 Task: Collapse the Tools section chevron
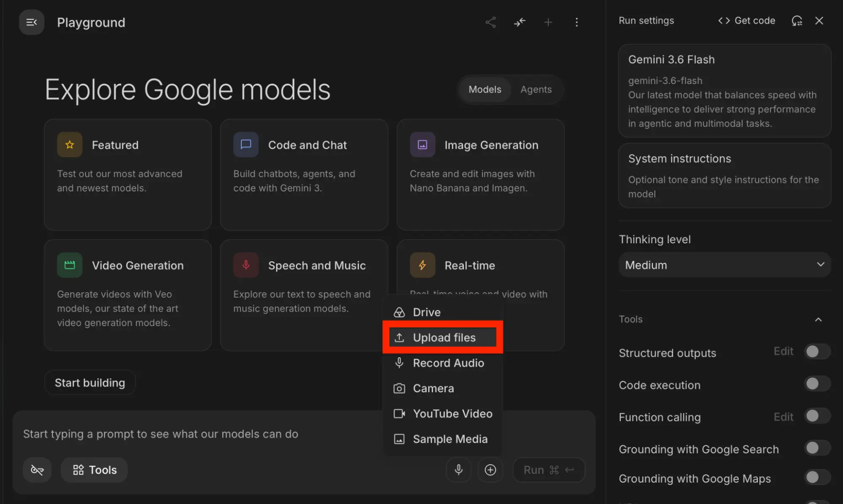[x=819, y=320]
